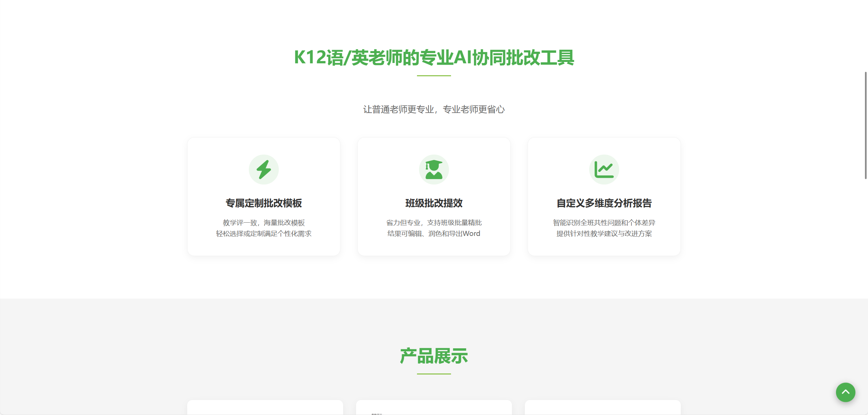Click 智能识别全班共性问题和个体差异 text line
Image resolution: width=868 pixels, height=415 pixels.
(604, 223)
